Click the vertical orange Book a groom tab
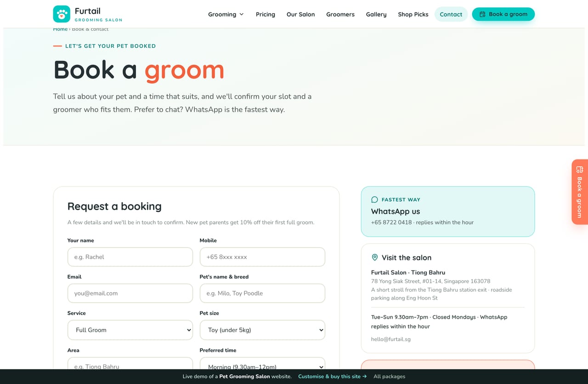The image size is (588, 384). 580,192
